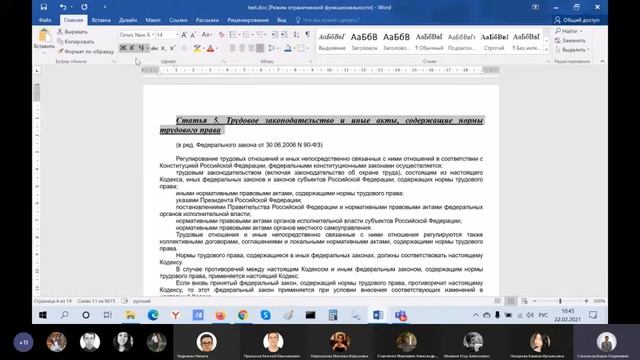Open Google Chrome from the taskbar
This screenshot has height=360, width=640.
pyautogui.click(x=243, y=315)
